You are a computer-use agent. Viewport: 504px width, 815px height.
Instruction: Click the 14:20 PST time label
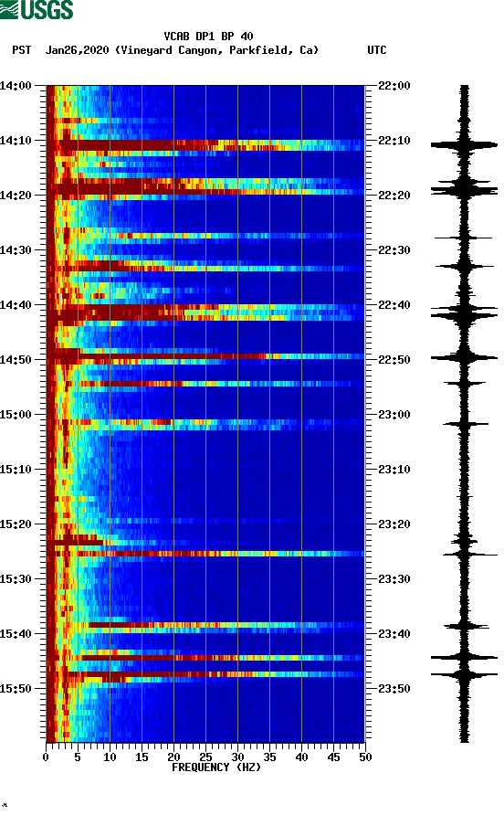coord(16,196)
